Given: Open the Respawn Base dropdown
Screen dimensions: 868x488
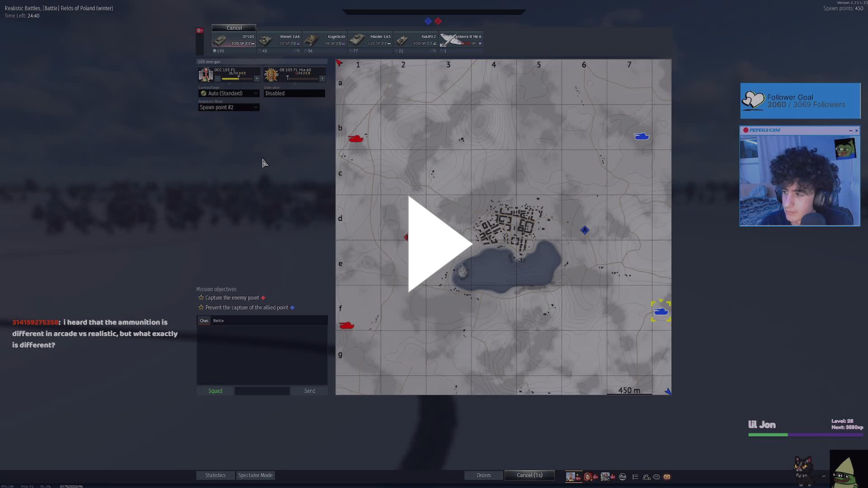Looking at the screenshot, I should tap(229, 107).
